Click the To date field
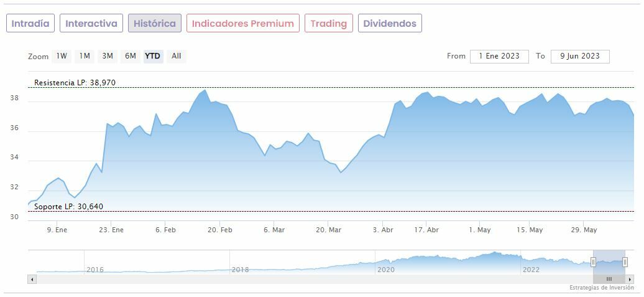The image size is (644, 297). 579,56
